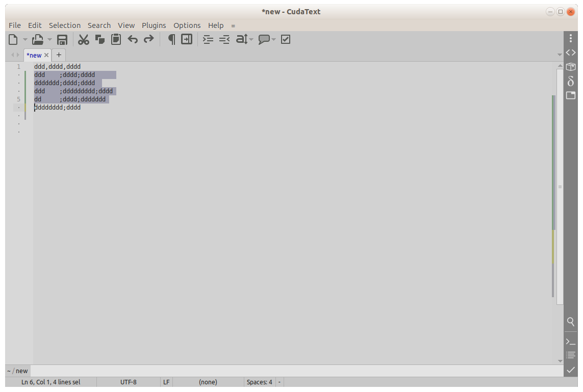This screenshot has width=583, height=392.
Task: Toggle the minimap icon in the toolbar
Action: point(187,39)
